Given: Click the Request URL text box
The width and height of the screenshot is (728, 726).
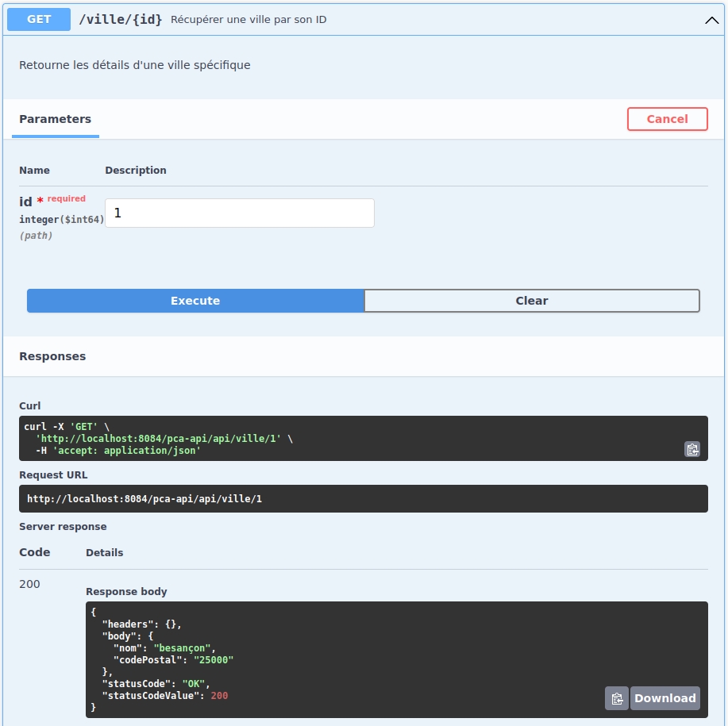Looking at the screenshot, I should (x=364, y=499).
